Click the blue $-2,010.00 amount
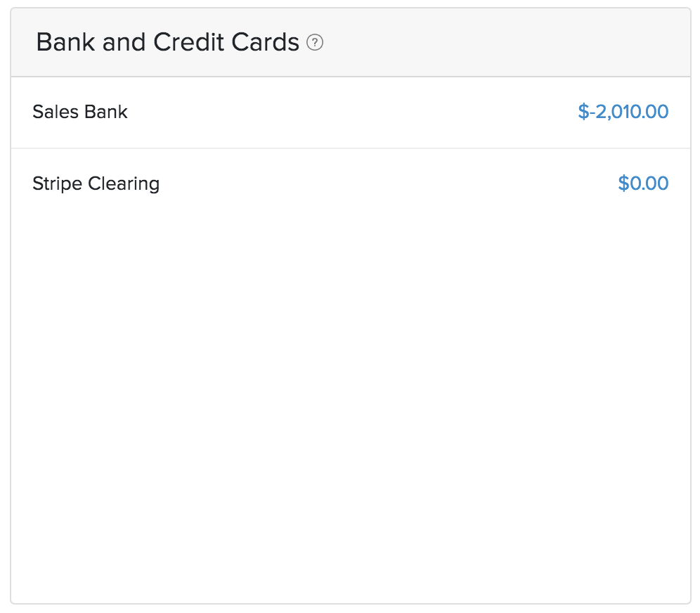 [x=623, y=112]
